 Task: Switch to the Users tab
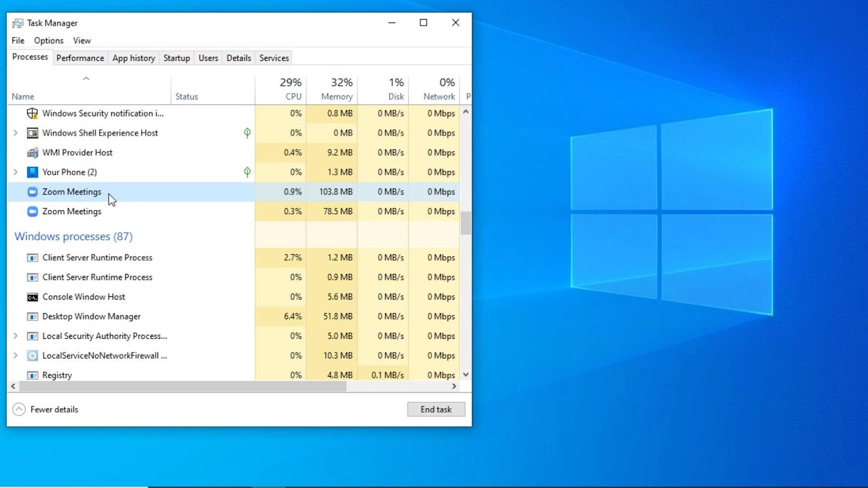208,58
